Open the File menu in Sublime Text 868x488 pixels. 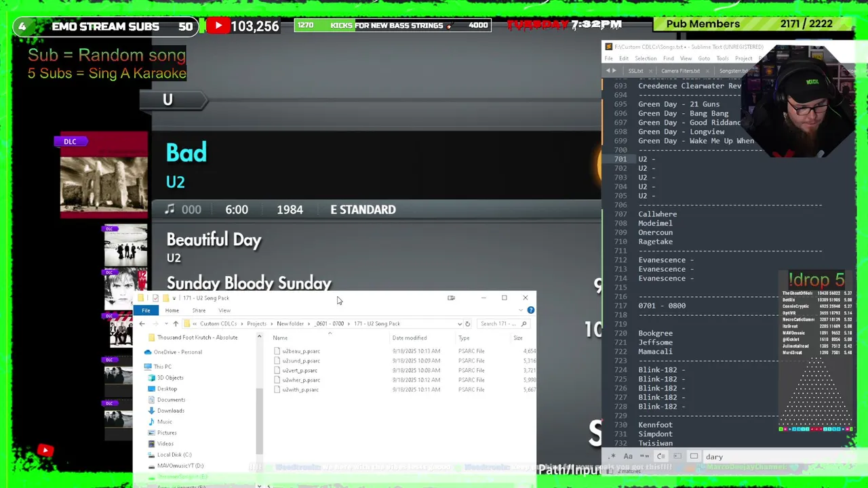click(609, 58)
